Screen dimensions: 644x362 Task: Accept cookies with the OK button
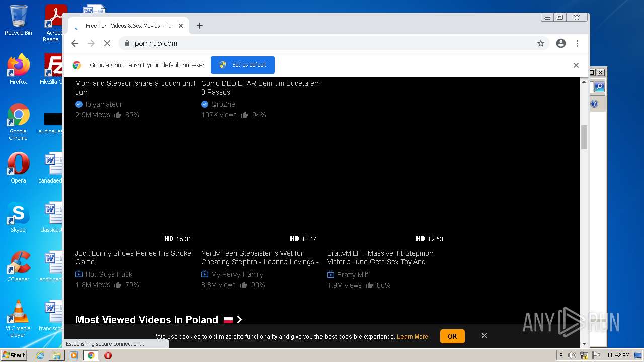coord(452,336)
